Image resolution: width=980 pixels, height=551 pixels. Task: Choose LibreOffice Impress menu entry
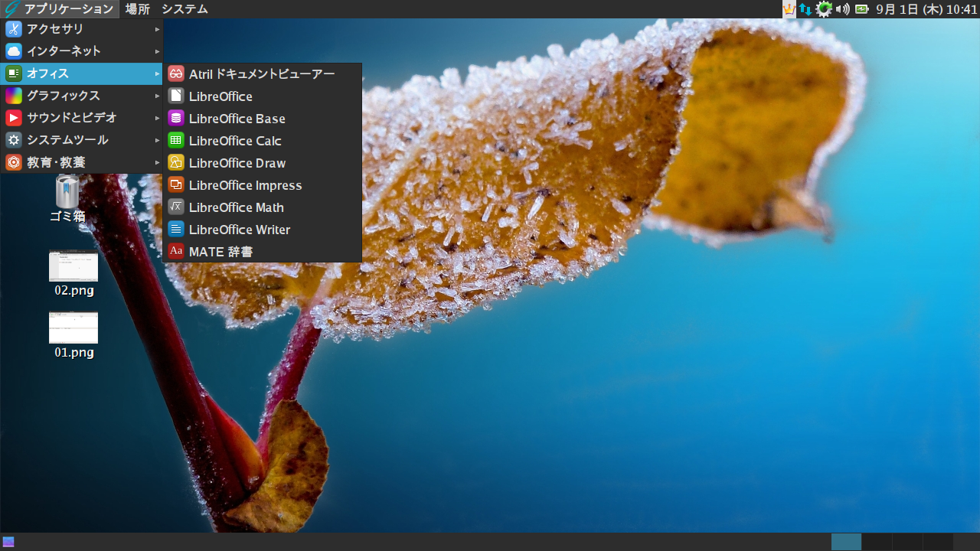(262, 185)
